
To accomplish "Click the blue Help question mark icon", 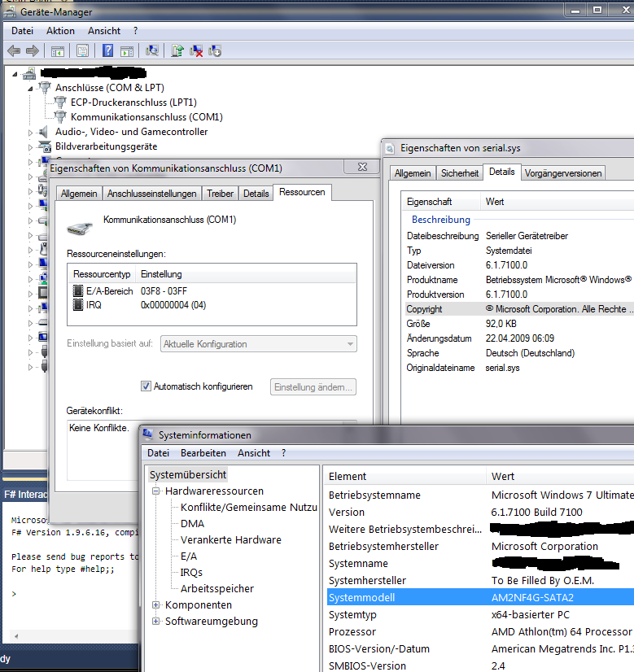I will click(x=107, y=50).
